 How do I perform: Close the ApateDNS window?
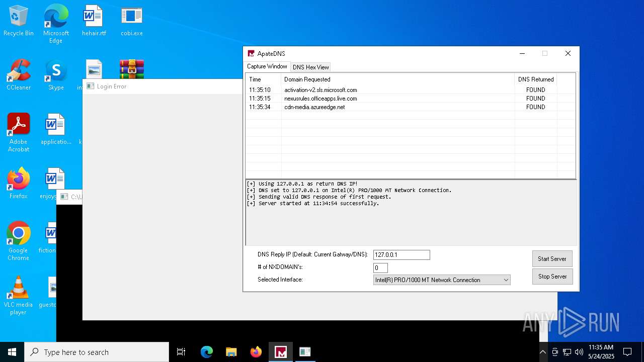(x=568, y=53)
